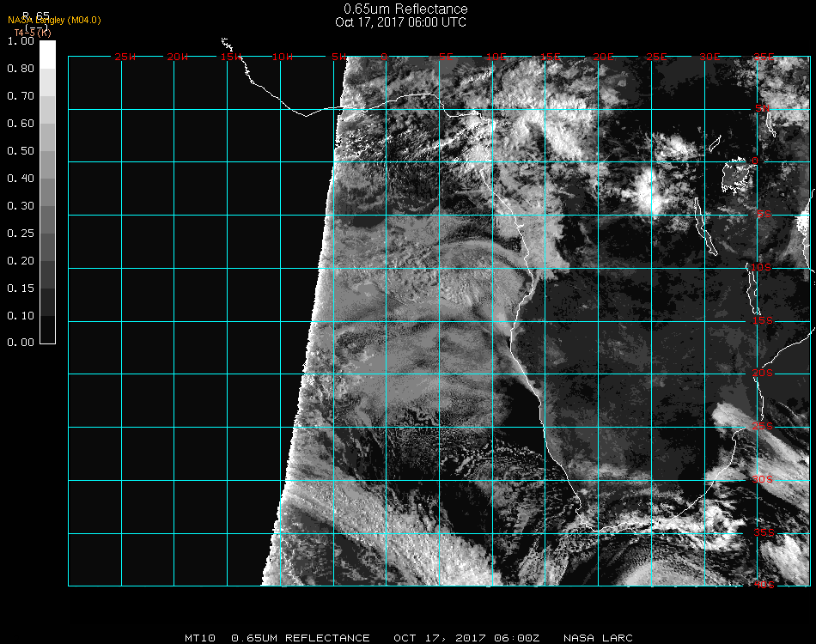Click the 20E longitude label
Image resolution: width=816 pixels, height=644 pixels.
coord(604,58)
